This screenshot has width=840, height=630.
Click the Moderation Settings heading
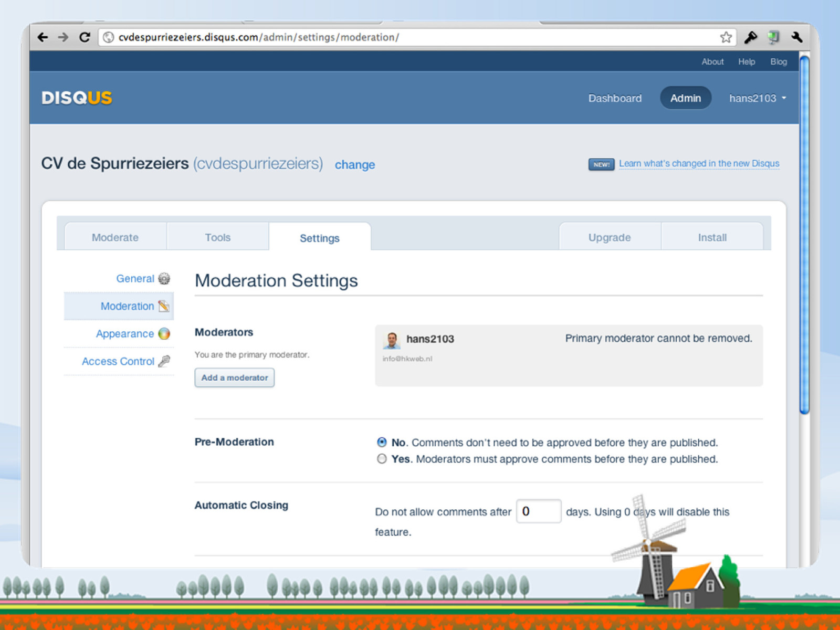(276, 280)
